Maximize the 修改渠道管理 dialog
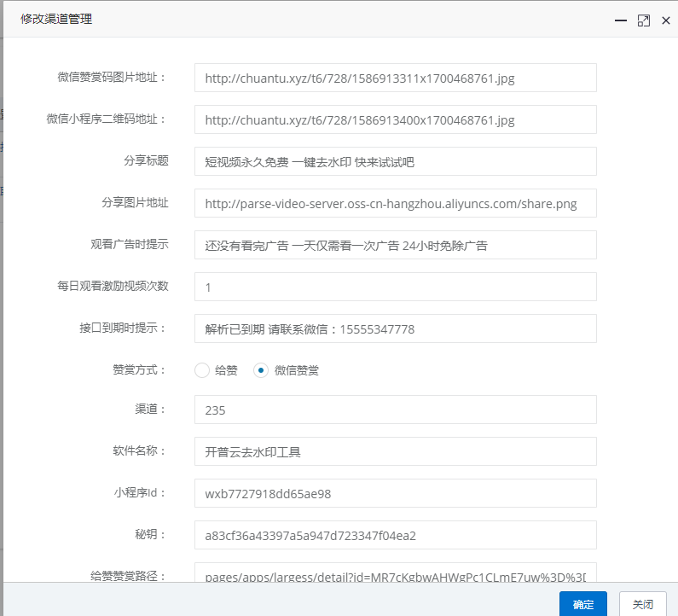678x616 pixels. pyautogui.click(x=643, y=20)
